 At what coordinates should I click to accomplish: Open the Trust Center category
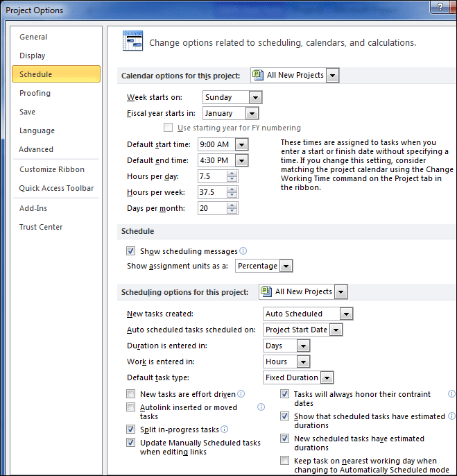coord(56,227)
